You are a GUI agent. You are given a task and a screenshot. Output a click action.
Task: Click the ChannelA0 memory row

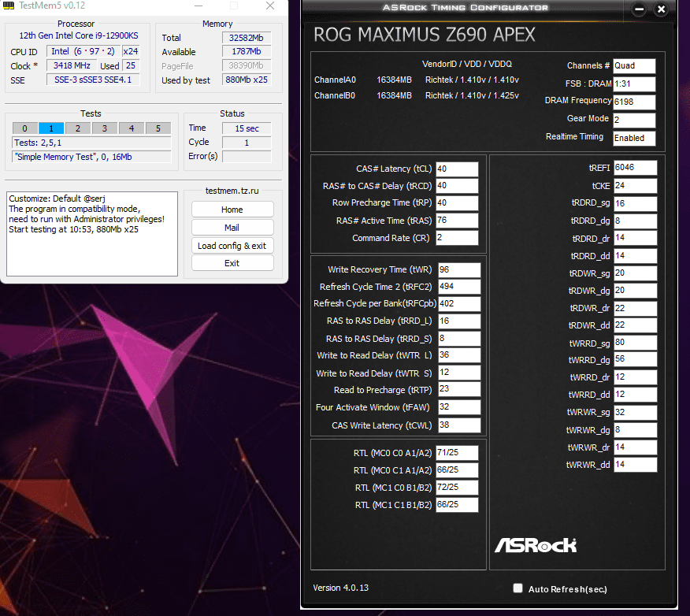coord(417,80)
